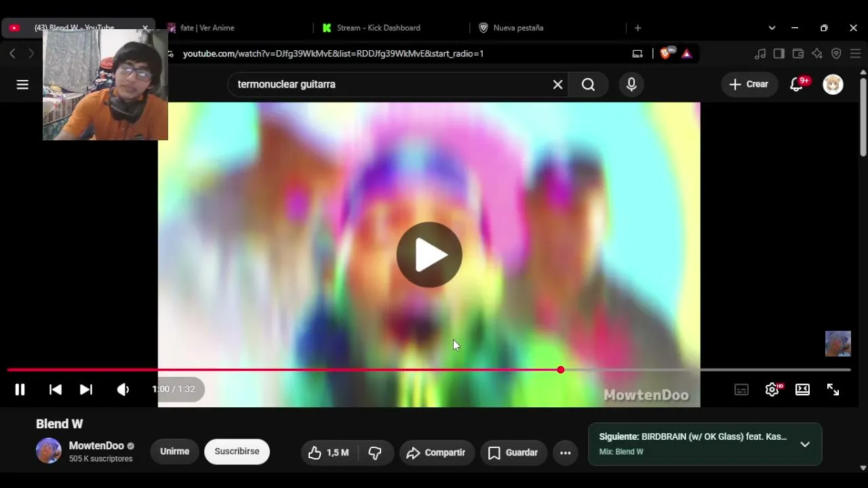
Task: Run the search with the magnifier icon
Action: 588,85
